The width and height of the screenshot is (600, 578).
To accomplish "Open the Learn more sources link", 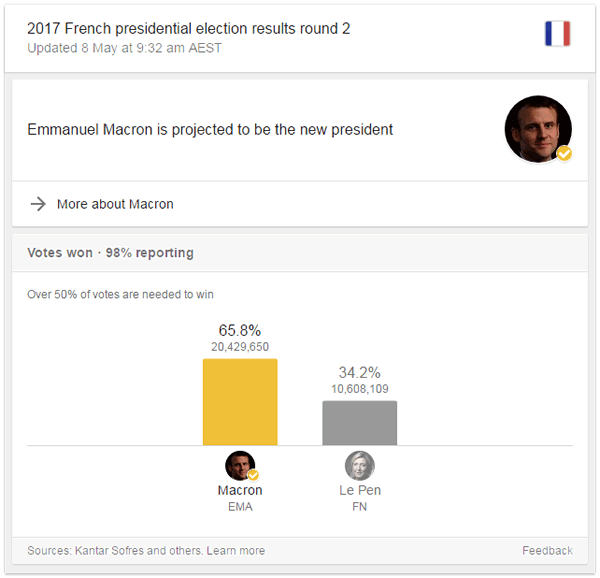I will (x=238, y=551).
